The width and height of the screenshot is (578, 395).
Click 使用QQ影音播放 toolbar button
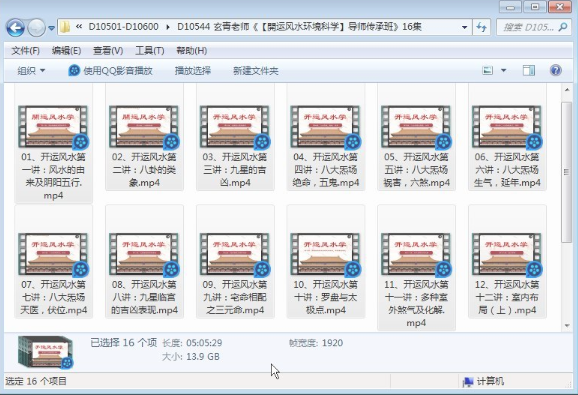[110, 70]
